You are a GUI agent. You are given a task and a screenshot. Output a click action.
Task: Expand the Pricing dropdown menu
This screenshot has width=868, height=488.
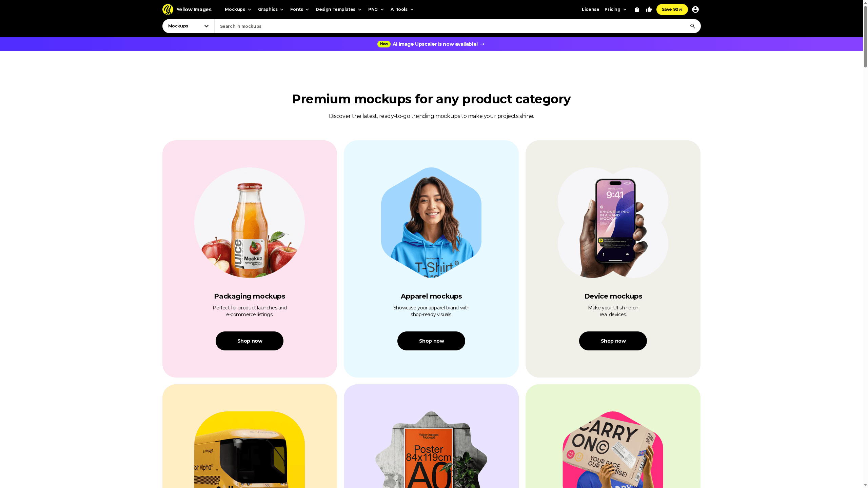coord(615,9)
